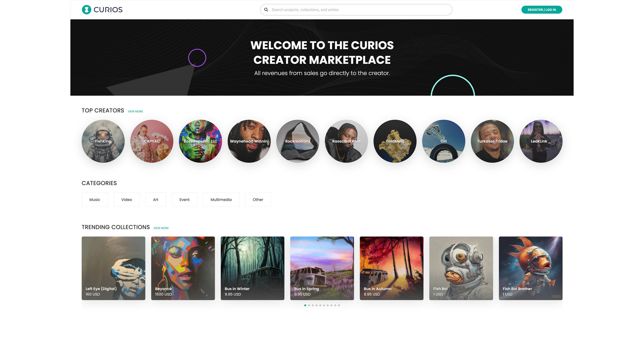Click the FishKing creator profile icon
644x337 pixels.
pyautogui.click(x=103, y=141)
